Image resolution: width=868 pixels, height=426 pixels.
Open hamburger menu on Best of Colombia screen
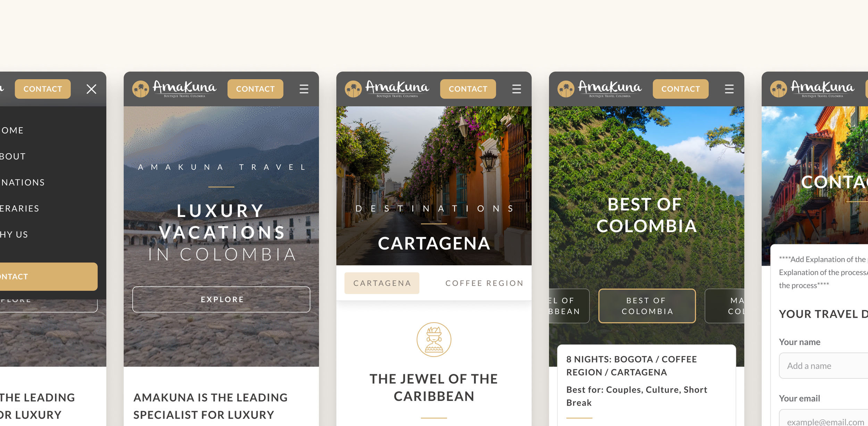[x=729, y=89]
